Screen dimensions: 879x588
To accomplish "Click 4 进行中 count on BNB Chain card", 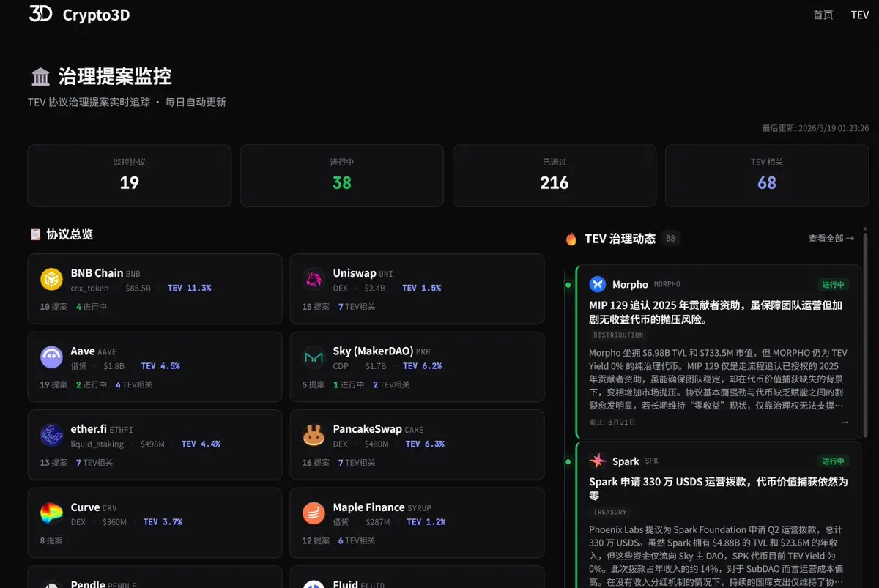I will point(92,307).
